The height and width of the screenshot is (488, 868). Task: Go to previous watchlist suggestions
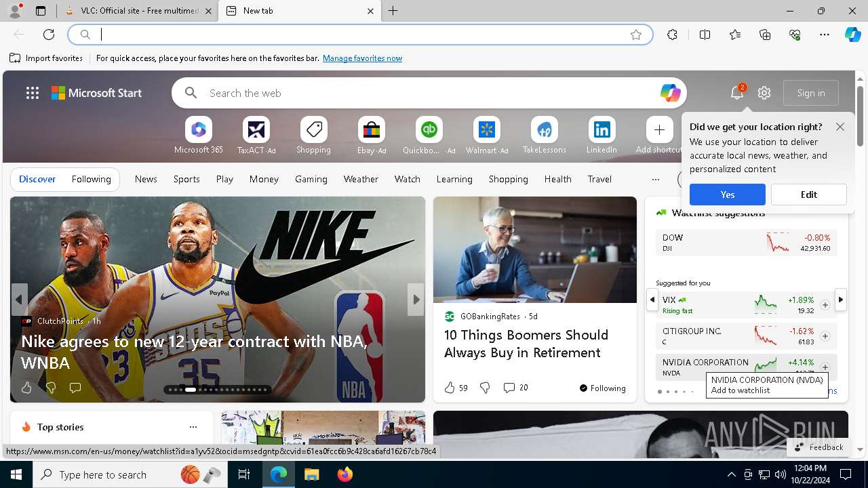click(652, 300)
